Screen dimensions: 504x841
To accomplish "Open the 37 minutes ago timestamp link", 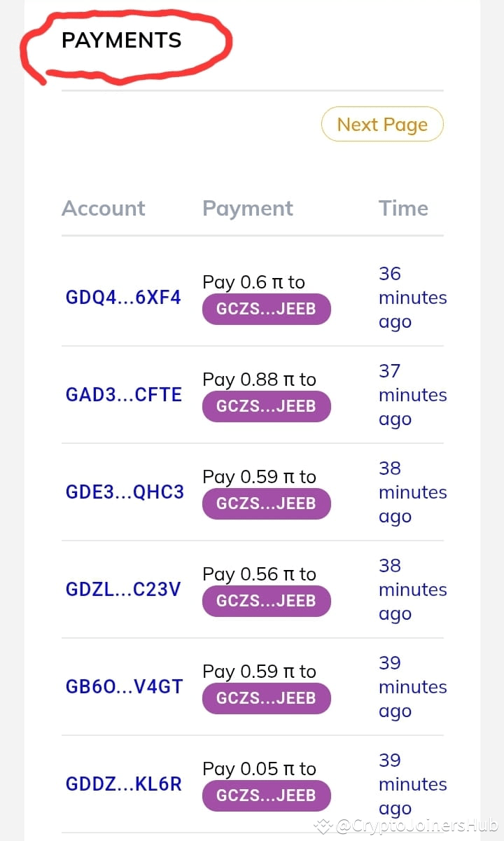I will [x=412, y=395].
